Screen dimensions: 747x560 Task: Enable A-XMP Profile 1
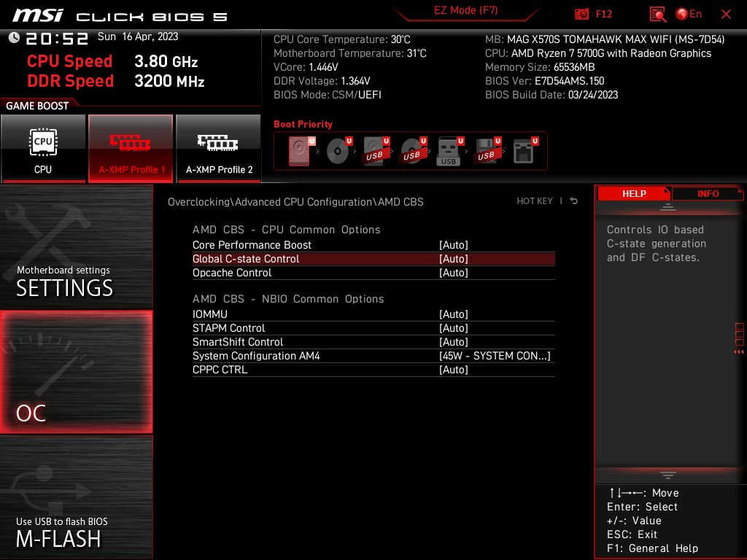131,148
